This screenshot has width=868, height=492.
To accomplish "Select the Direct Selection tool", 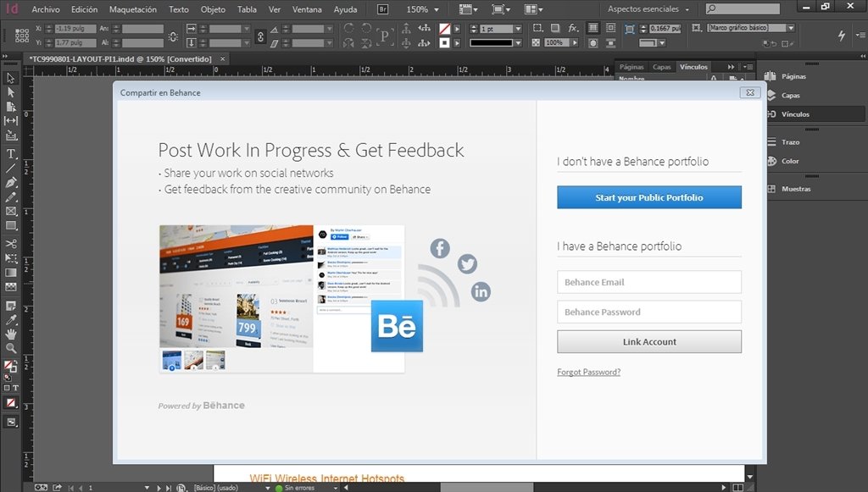I will (10, 92).
